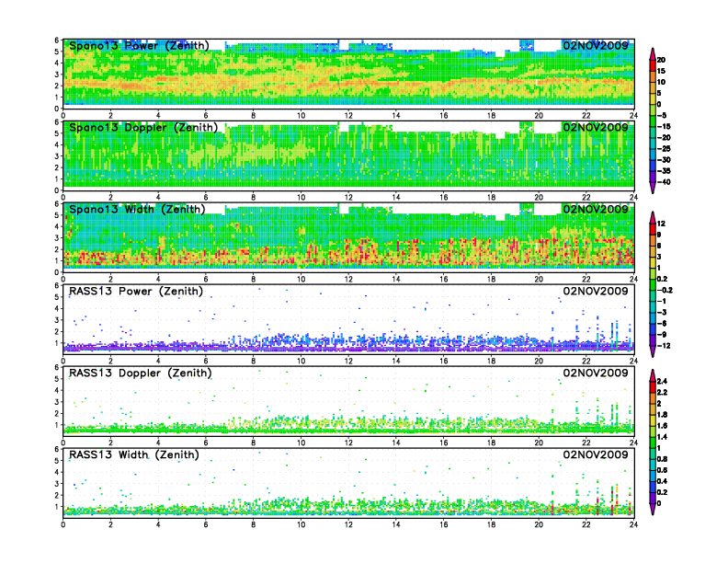Select the 02NOV2009 date in RASS13 Power panel

click(x=596, y=291)
